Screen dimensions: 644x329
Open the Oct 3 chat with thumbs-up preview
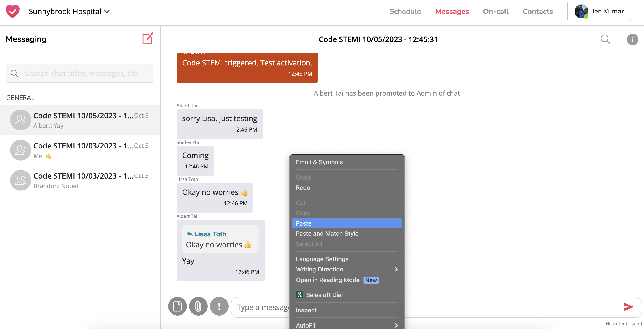(x=80, y=150)
